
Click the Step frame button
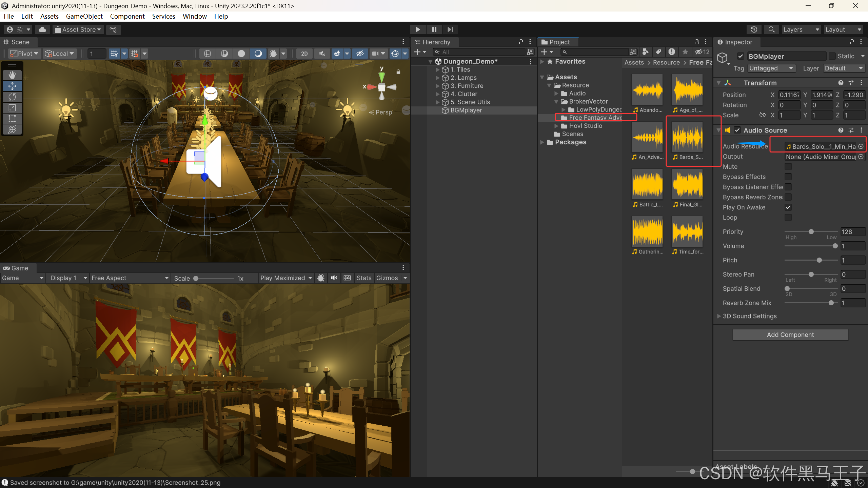pos(450,29)
